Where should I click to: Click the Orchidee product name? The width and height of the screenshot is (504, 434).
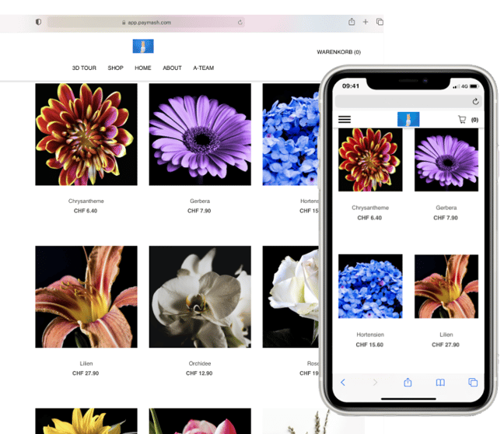coord(200,363)
